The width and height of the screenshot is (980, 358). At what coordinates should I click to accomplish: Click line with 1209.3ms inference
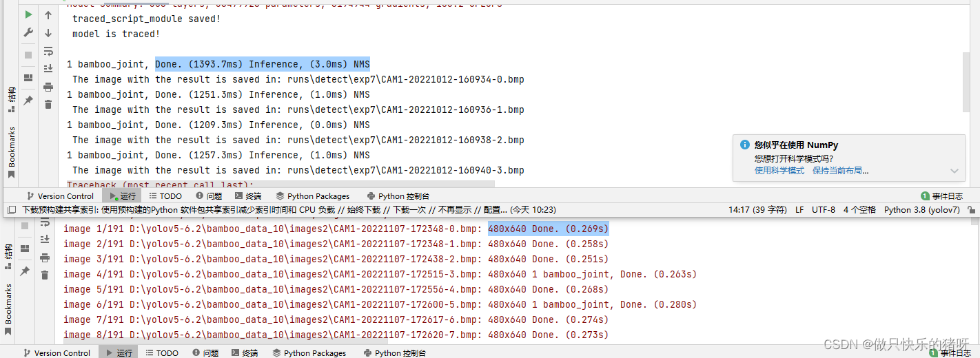tap(218, 125)
